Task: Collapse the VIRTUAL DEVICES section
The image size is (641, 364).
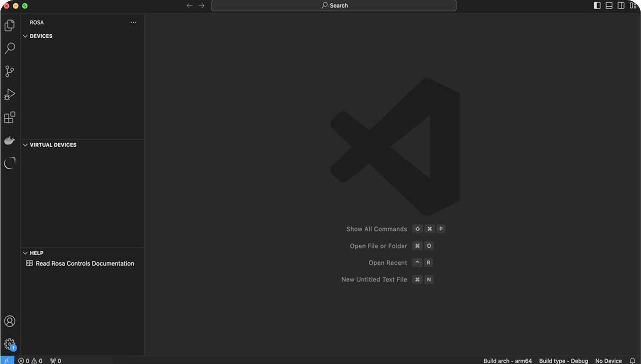Action: click(x=25, y=145)
